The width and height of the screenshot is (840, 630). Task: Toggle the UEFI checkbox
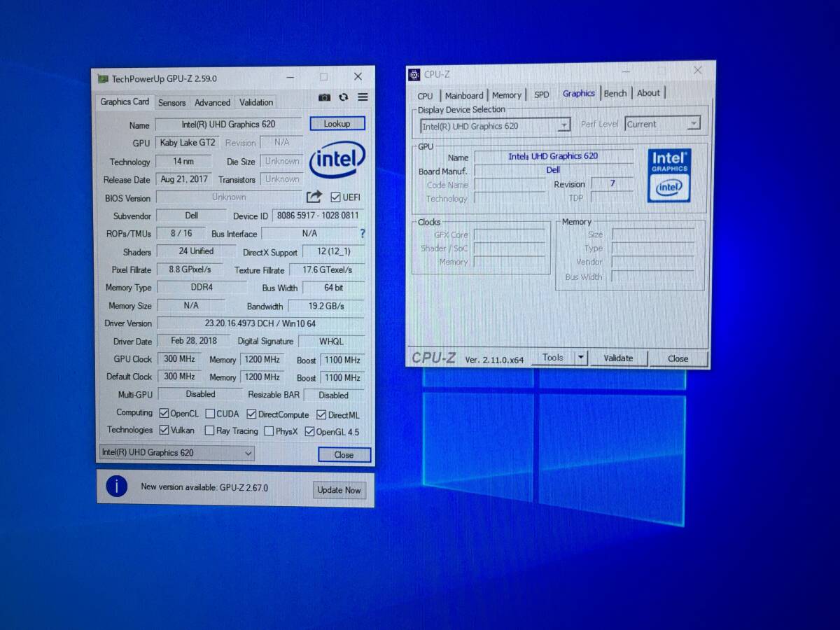(x=335, y=197)
